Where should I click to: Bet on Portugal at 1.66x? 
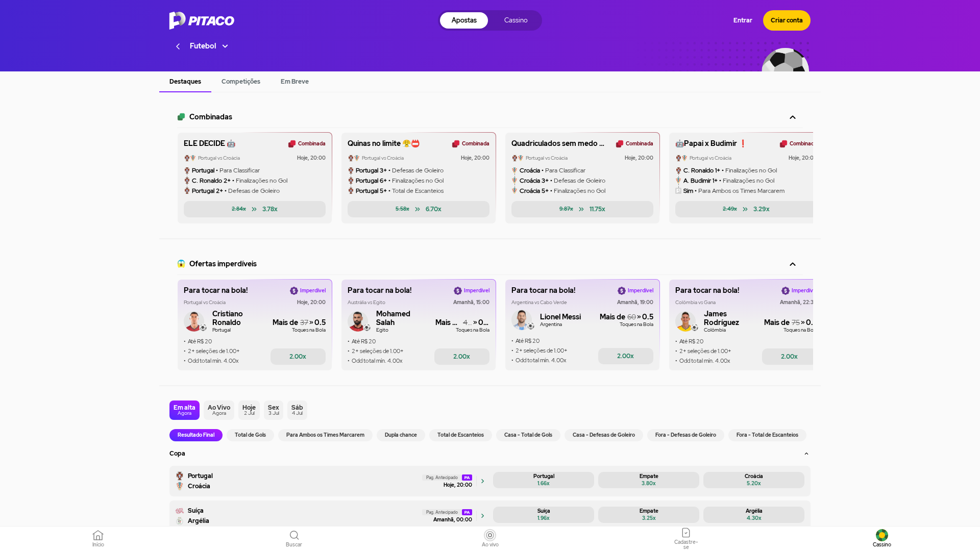tap(544, 480)
